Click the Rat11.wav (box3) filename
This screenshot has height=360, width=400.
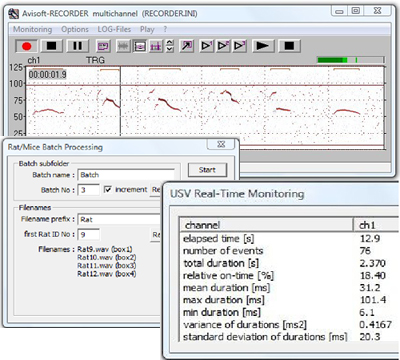click(x=107, y=266)
